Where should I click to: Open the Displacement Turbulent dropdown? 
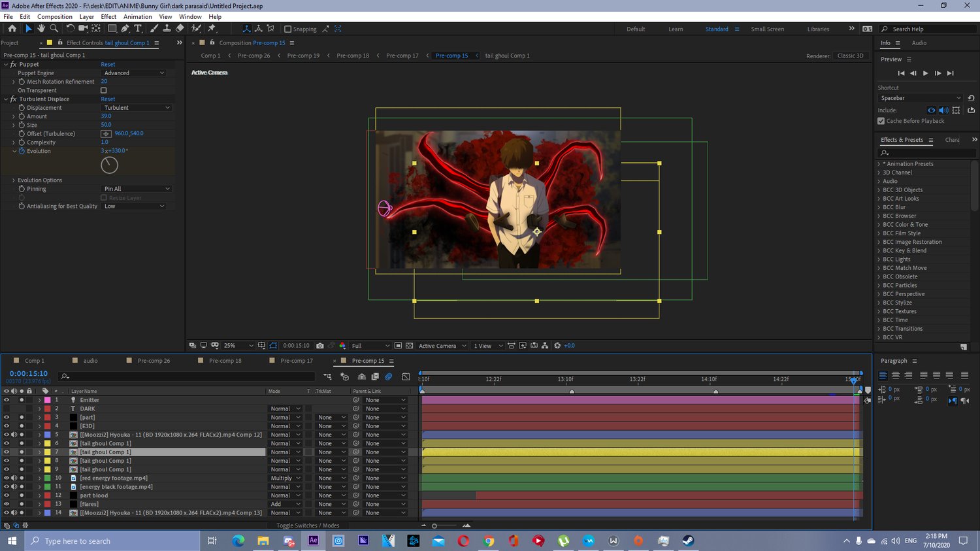point(137,107)
